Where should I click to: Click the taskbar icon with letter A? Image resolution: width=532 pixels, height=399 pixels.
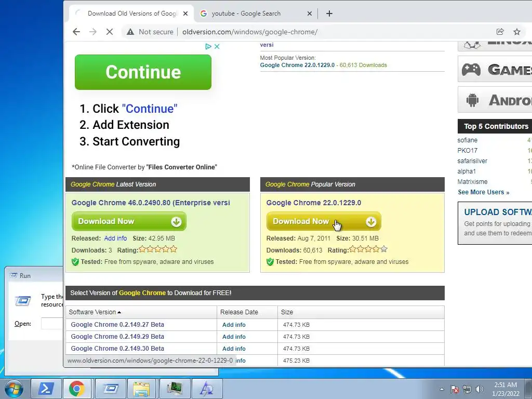coord(207,389)
